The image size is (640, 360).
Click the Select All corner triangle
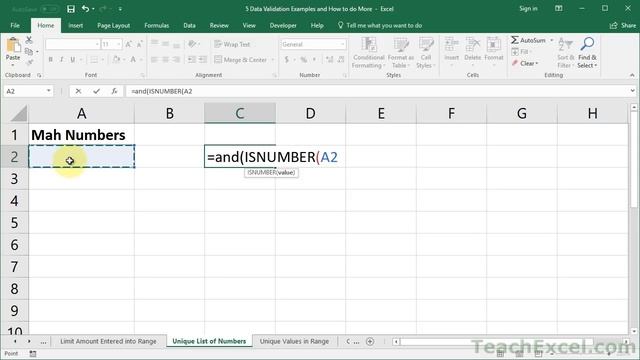pos(18,113)
